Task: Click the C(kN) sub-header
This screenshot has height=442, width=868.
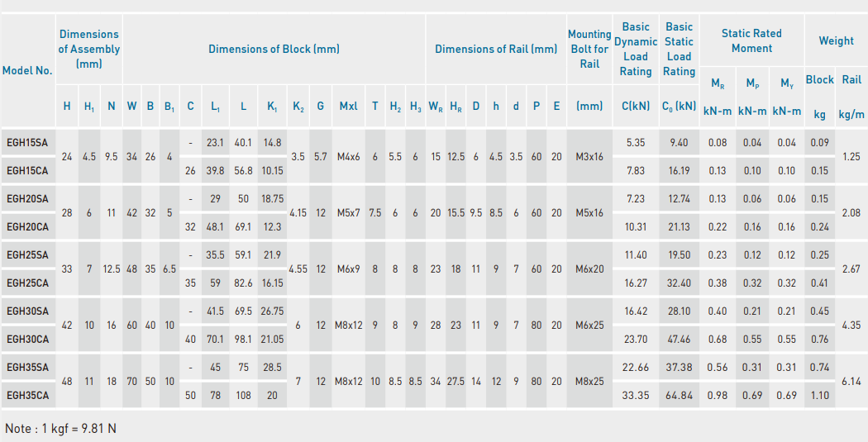Action: [x=636, y=107]
